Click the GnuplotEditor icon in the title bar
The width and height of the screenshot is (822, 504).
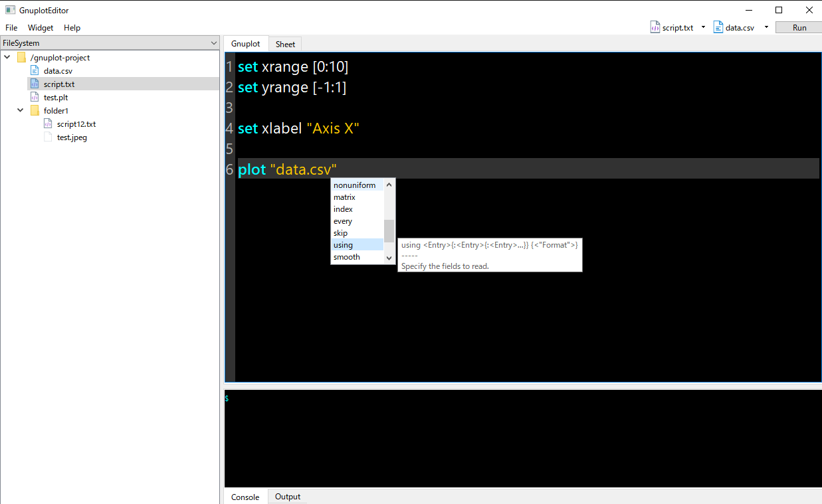click(9, 9)
